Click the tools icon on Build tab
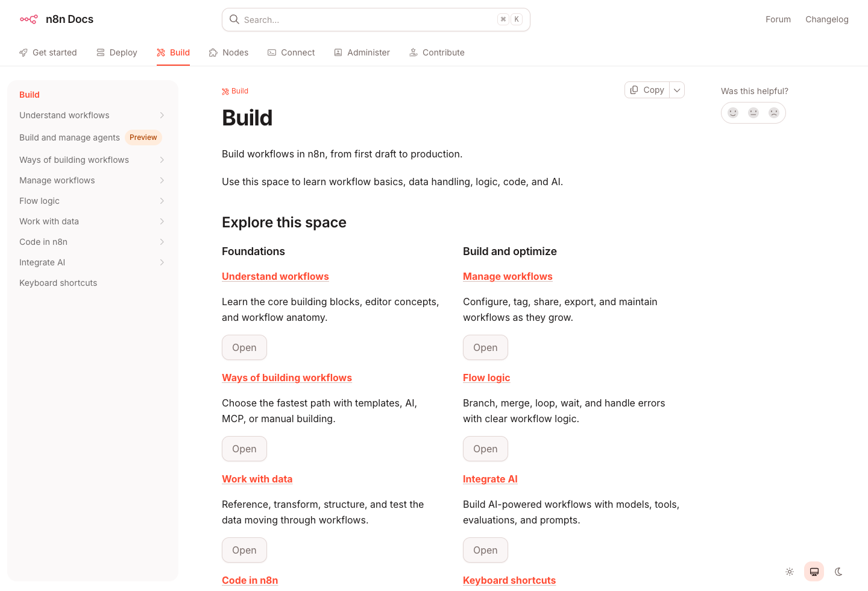 click(x=161, y=52)
